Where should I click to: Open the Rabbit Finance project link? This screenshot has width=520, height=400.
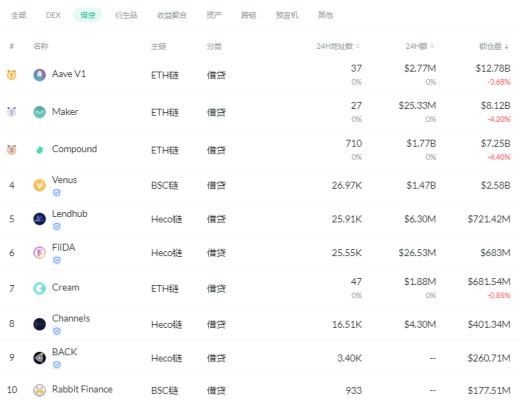(82, 389)
